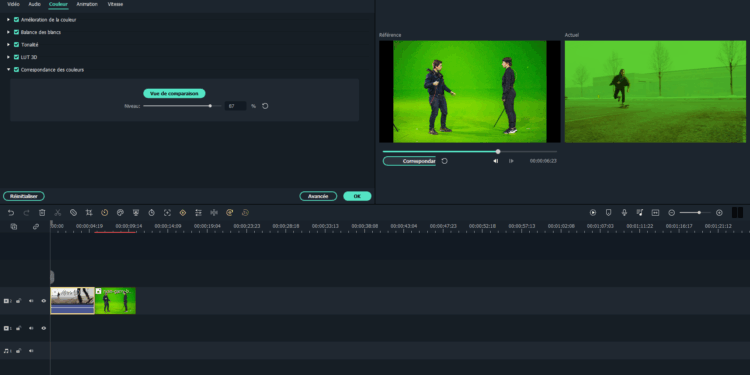Open the Audio tab
This screenshot has height=375, width=750.
click(34, 4)
